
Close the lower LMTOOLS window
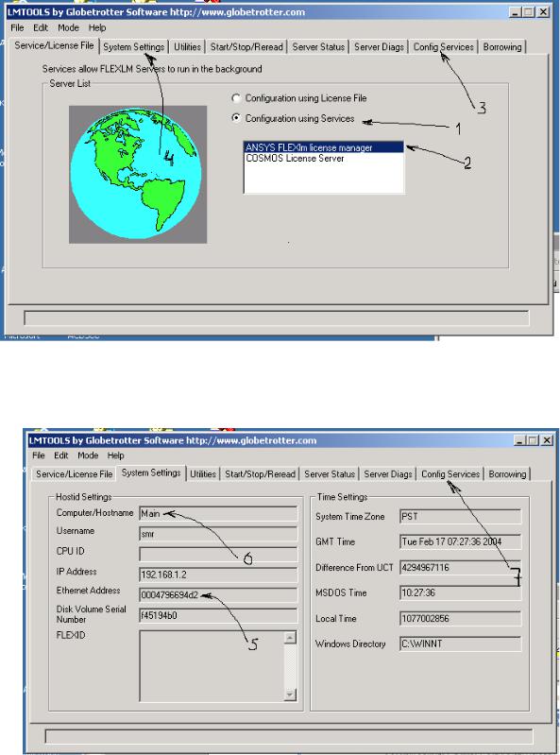tap(547, 440)
